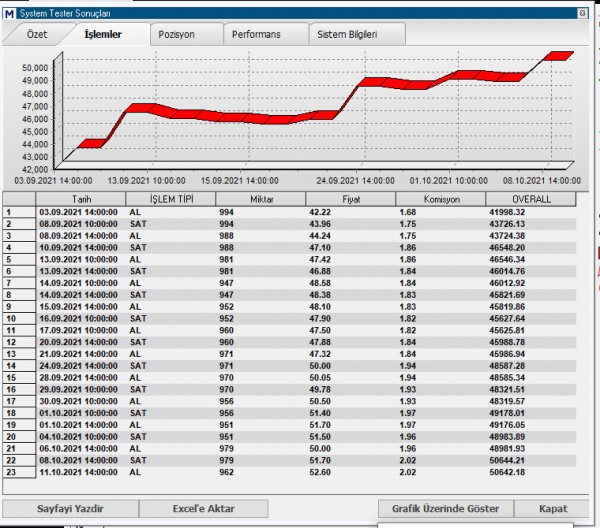Click overall value 45821.69
The image size is (600, 528).
tap(507, 295)
